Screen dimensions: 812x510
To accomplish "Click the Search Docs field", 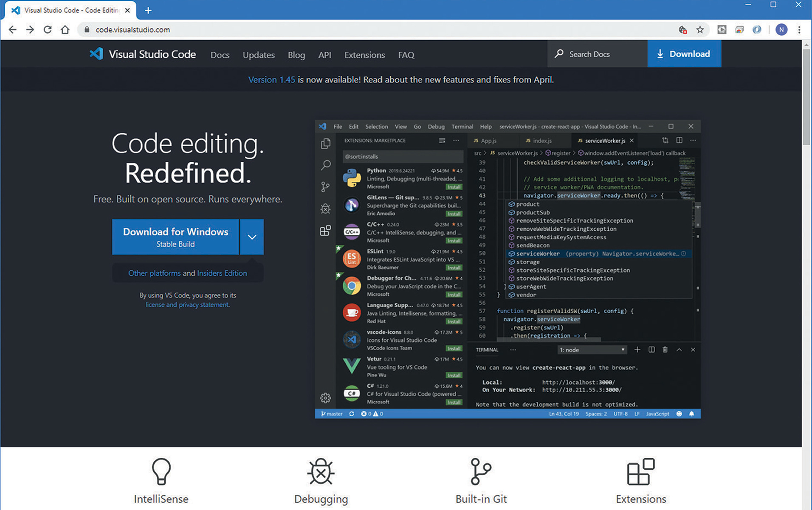I will point(597,54).
